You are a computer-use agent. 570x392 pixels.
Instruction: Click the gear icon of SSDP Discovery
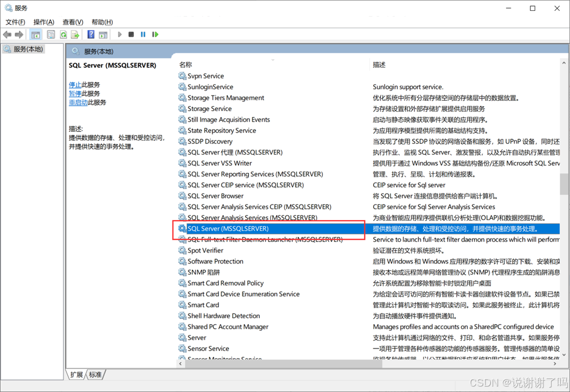[182, 142]
